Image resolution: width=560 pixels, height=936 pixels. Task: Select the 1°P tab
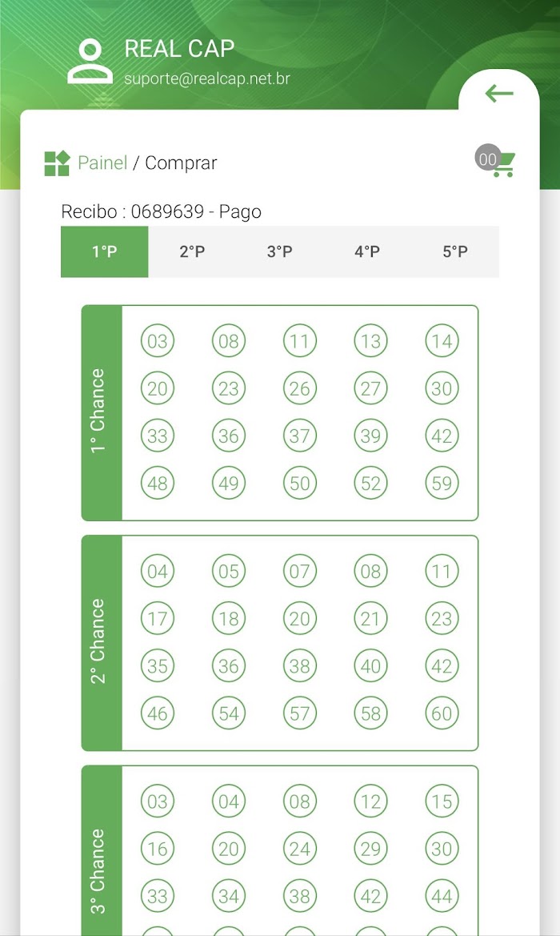click(x=105, y=251)
